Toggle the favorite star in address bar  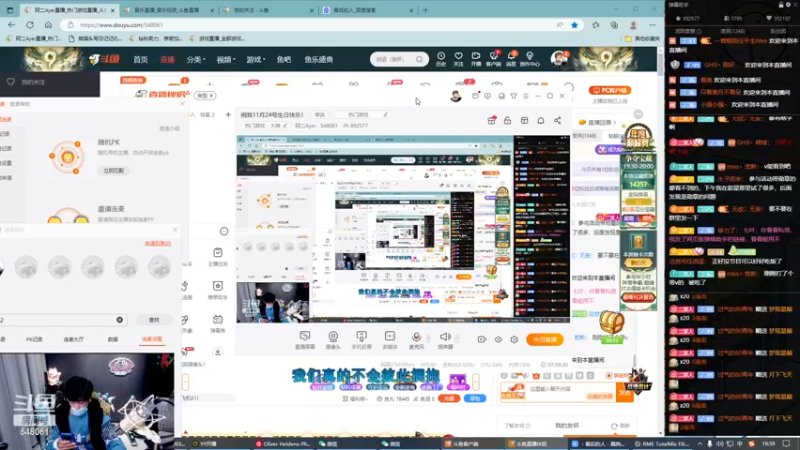[574, 24]
